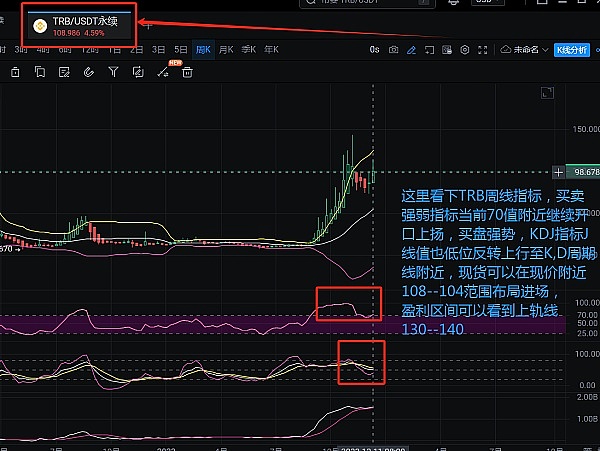Click the 98.678 price label on axis
The image size is (600, 451).
581,172
